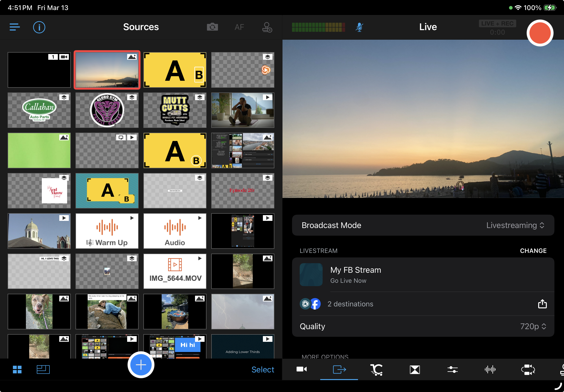The image size is (564, 392).
Task: Click the blue plus add source button
Action: tap(141, 365)
